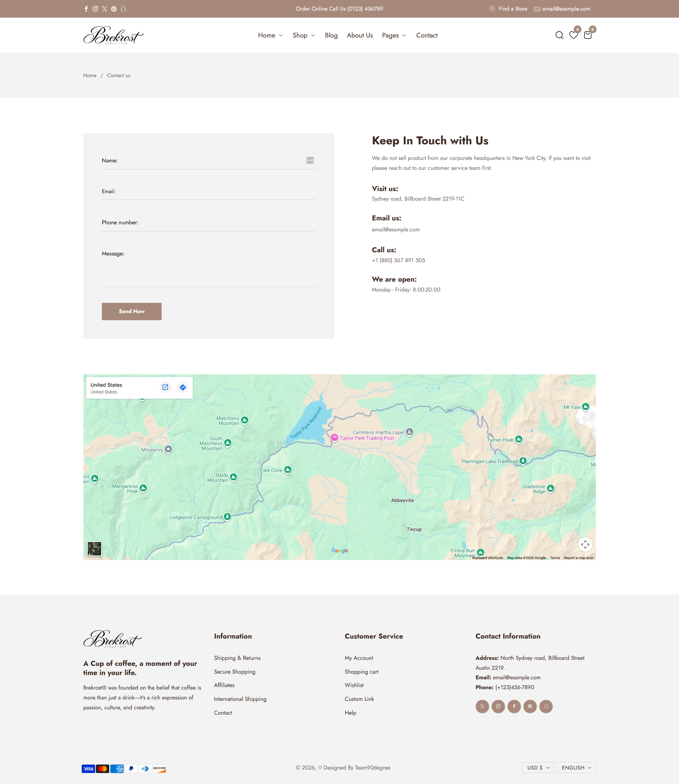This screenshot has height=784, width=679.
Task: Follow the Find a Store link
Action: (x=509, y=9)
